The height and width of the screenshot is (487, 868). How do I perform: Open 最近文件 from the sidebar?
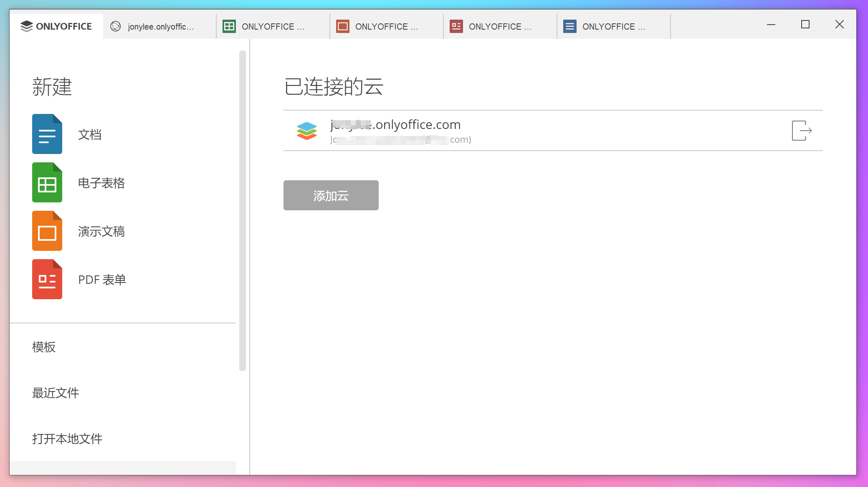pos(55,393)
